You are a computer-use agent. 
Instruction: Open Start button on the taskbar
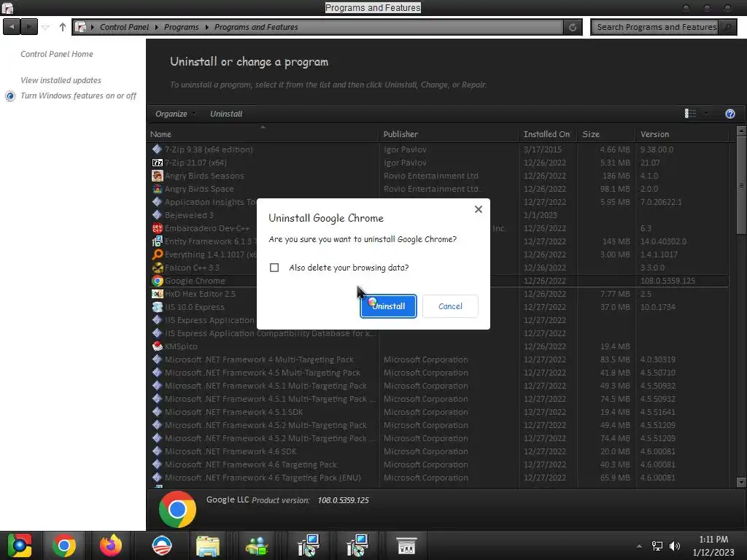pyautogui.click(x=20, y=545)
